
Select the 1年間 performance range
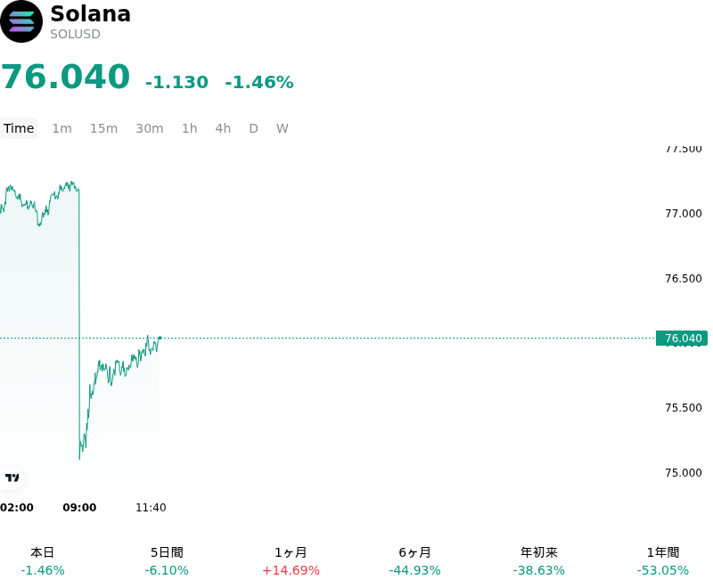pyautogui.click(x=663, y=561)
